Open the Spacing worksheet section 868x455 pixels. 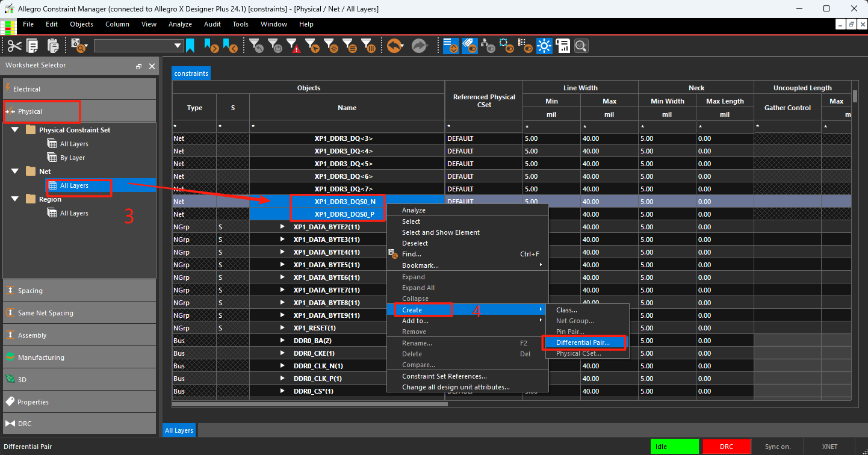[x=79, y=291]
